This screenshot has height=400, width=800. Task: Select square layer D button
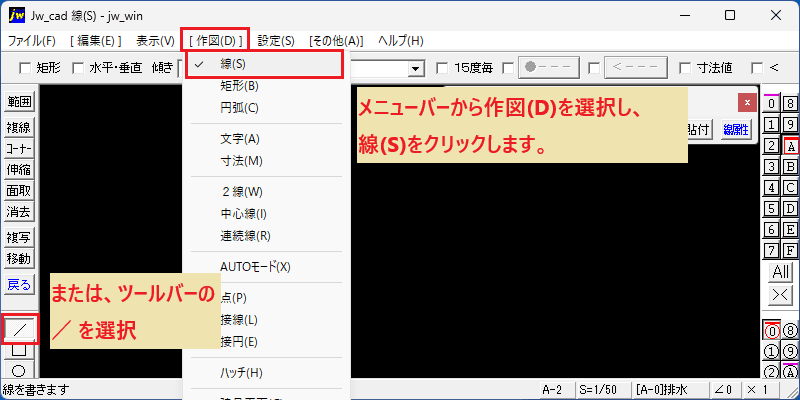pos(791,209)
